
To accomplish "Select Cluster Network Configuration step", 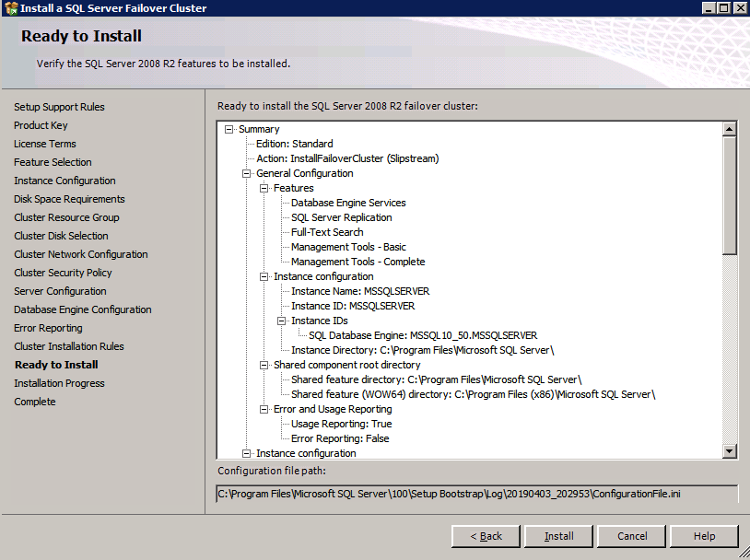I will point(81,254).
